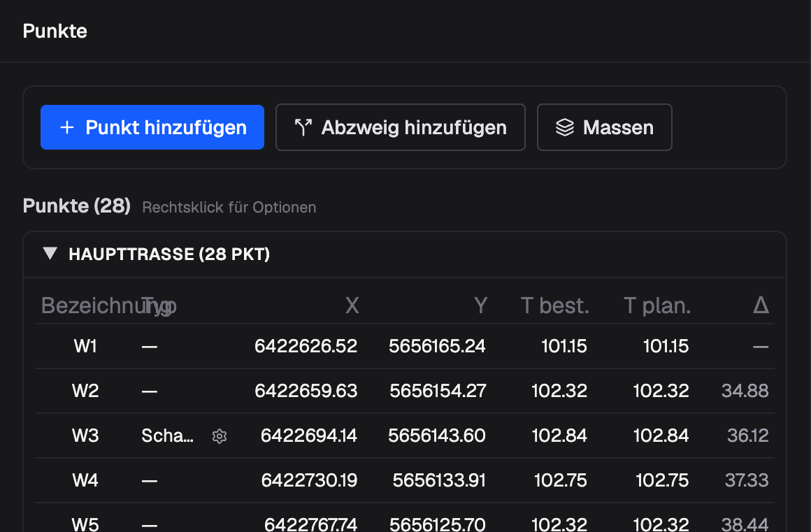Click the Punkte panel title
This screenshot has height=532, width=811.
point(55,31)
